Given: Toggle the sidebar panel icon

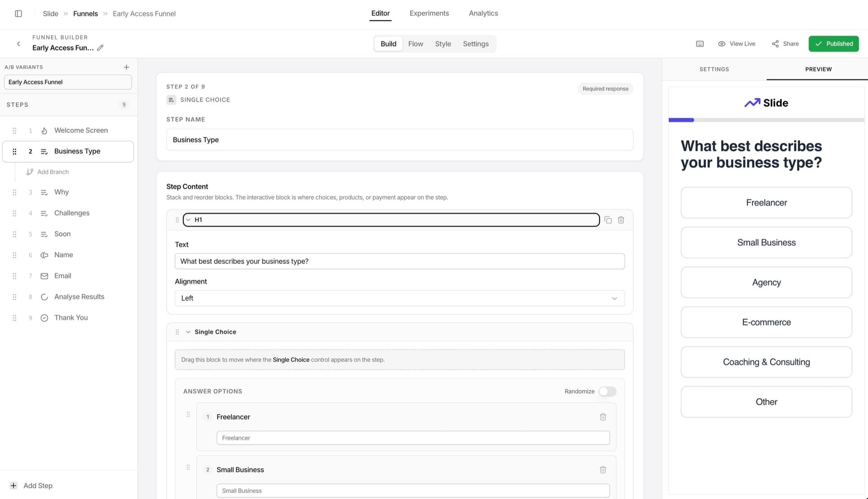Looking at the screenshot, I should pyautogui.click(x=19, y=14).
